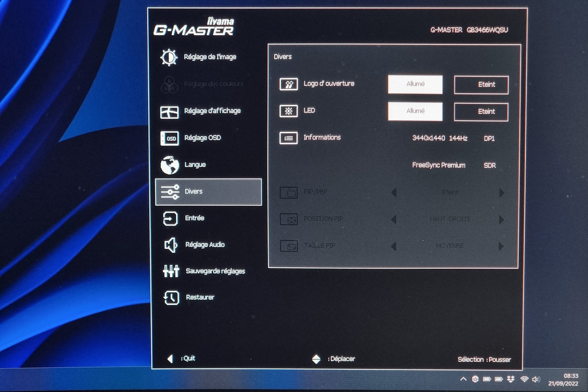This screenshot has height=392, width=588.
Task: Click the Sélection : Pousser label
Action: pos(484,360)
